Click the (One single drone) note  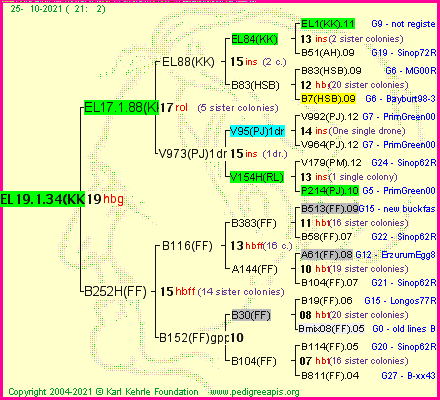click(367, 131)
